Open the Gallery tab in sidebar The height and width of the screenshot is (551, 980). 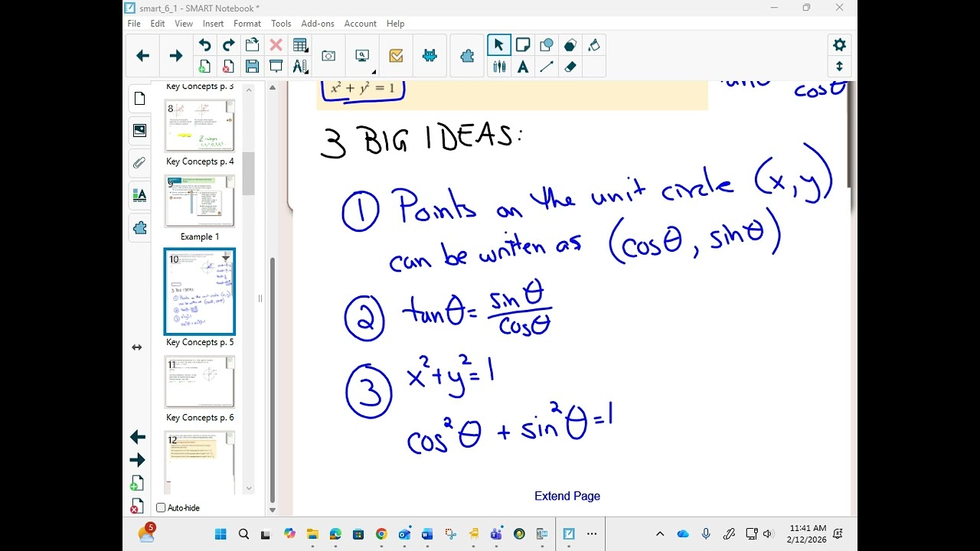click(x=139, y=131)
